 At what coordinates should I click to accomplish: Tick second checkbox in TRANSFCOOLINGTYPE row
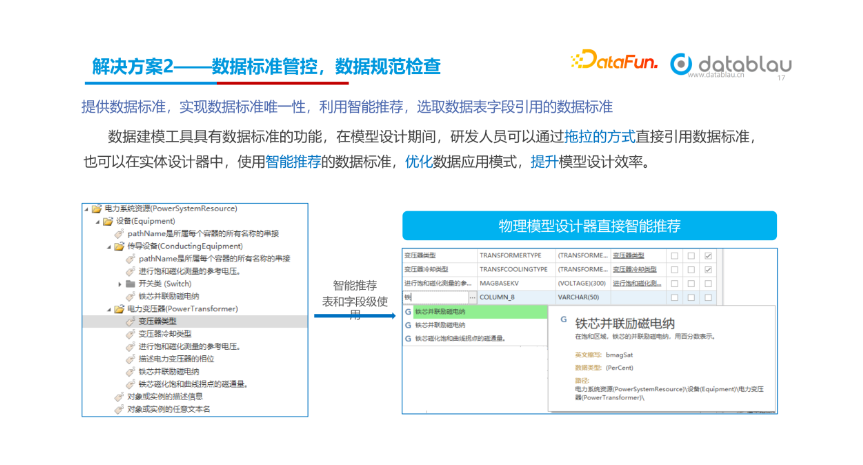pos(691,269)
